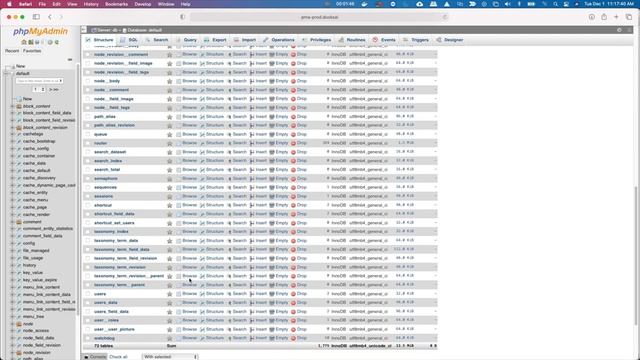Open Console button at bottom
This screenshot has width=640, height=360.
click(95, 357)
